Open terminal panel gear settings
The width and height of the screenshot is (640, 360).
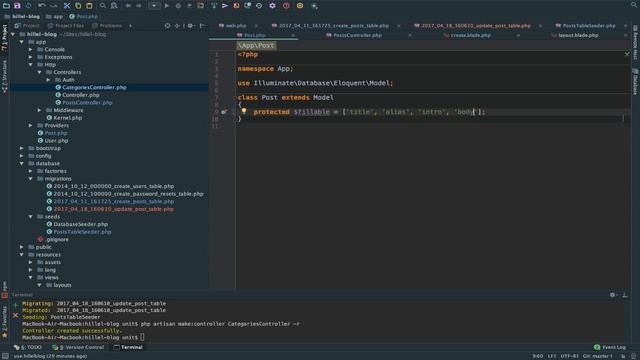pos(613,295)
